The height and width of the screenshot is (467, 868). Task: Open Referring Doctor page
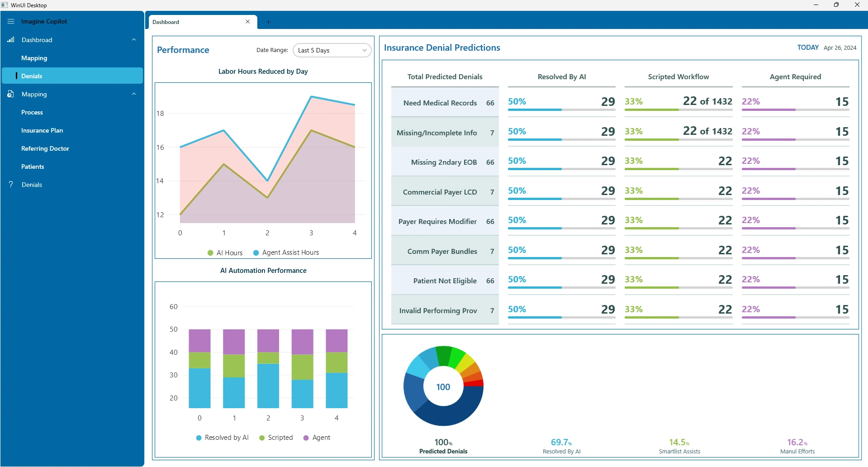(45, 148)
